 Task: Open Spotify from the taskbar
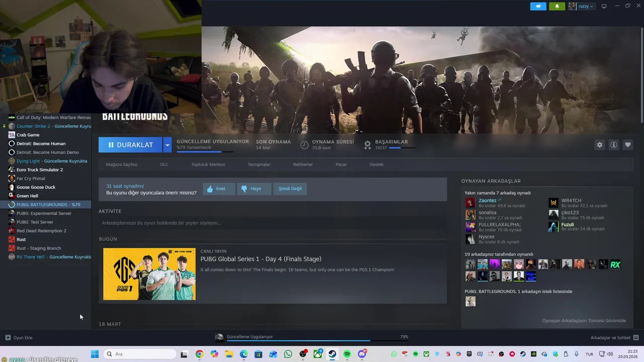pos(347,354)
